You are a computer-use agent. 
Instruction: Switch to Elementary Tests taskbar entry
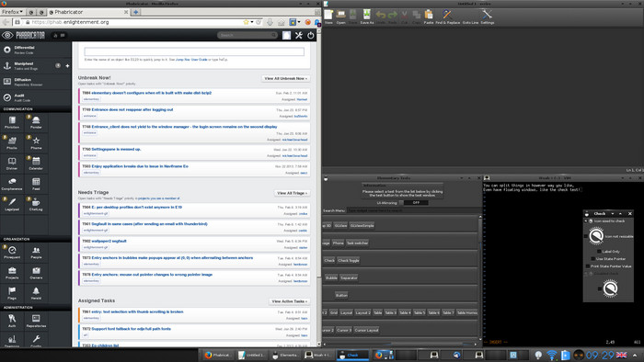pos(285,355)
